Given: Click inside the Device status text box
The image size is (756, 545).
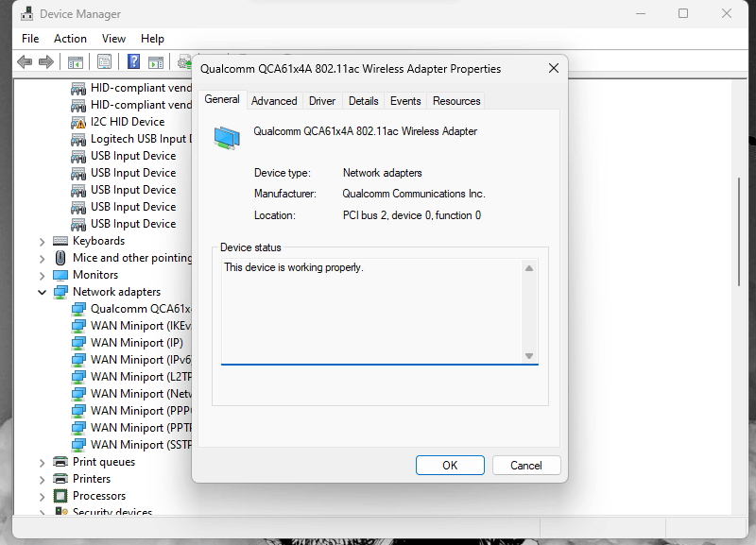Looking at the screenshot, I should click(x=371, y=312).
